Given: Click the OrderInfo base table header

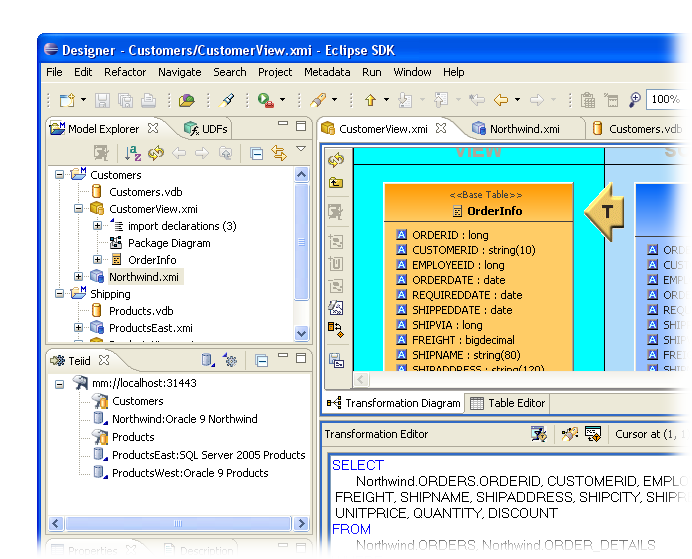Looking at the screenshot, I should pyautogui.click(x=478, y=203).
